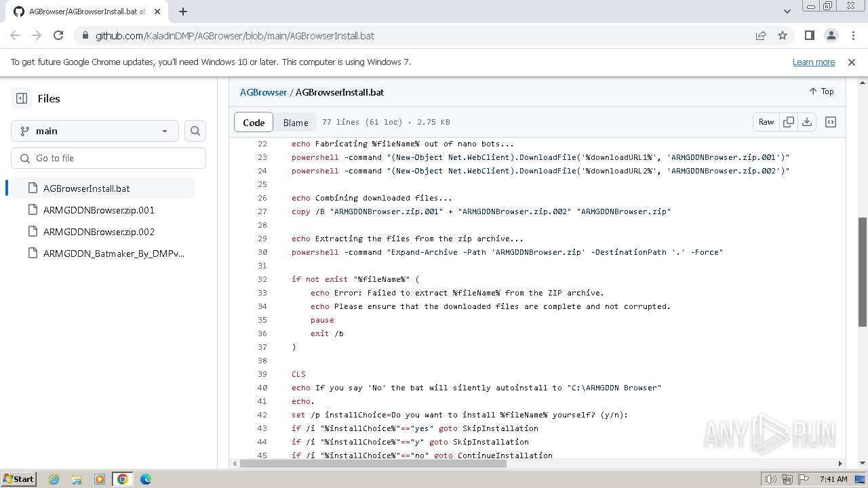Open tab search chevron in title bar
This screenshot has height=488, width=868.
(x=787, y=12)
